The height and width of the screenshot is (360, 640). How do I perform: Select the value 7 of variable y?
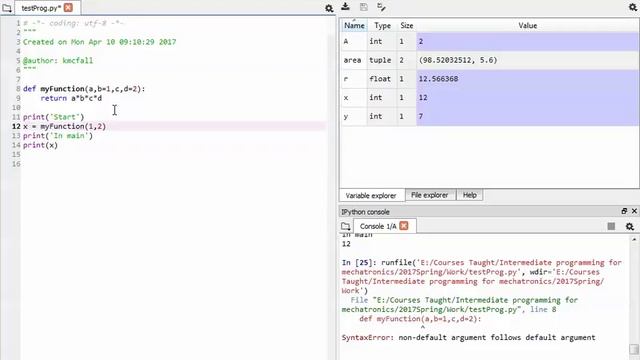[x=527, y=116]
